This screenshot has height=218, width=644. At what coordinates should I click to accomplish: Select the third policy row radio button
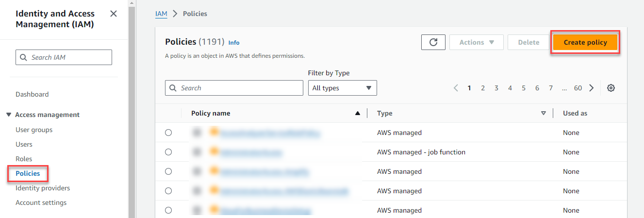[x=168, y=171]
